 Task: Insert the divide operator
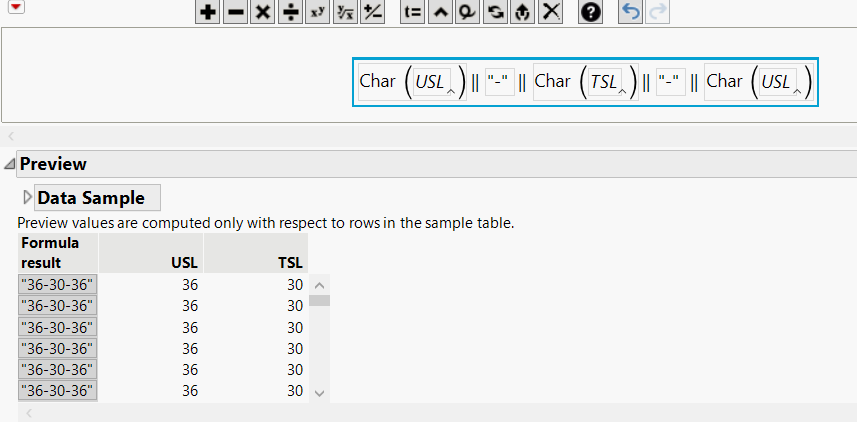coord(290,12)
